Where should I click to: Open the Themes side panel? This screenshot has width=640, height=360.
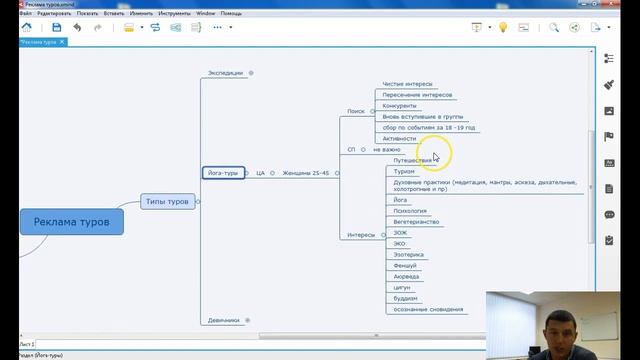[x=609, y=163]
